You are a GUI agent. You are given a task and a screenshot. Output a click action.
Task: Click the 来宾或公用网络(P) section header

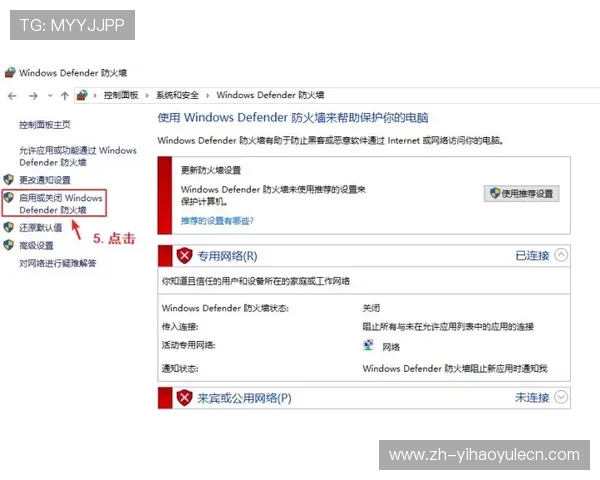click(364, 398)
